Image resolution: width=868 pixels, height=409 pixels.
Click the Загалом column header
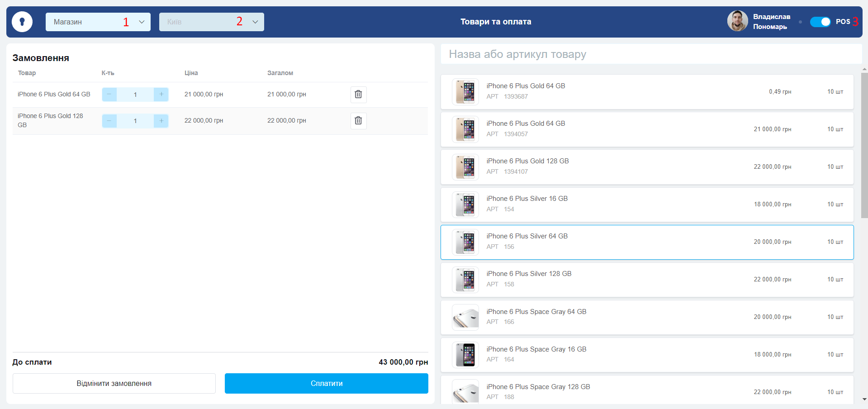pyautogui.click(x=280, y=73)
